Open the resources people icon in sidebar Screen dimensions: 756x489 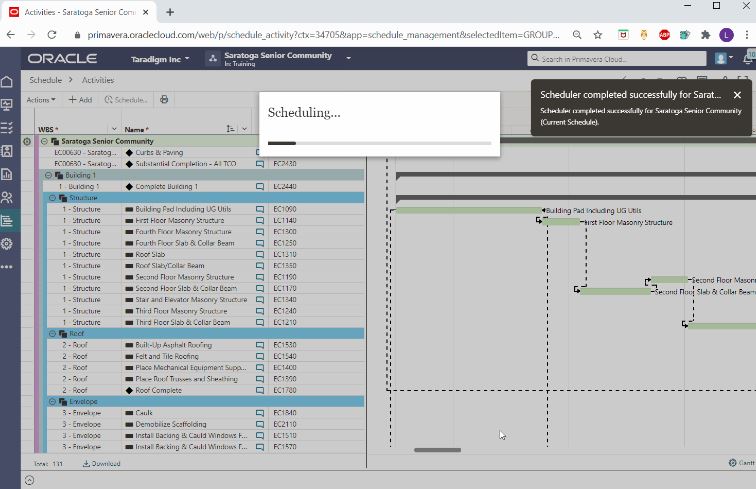(x=7, y=197)
